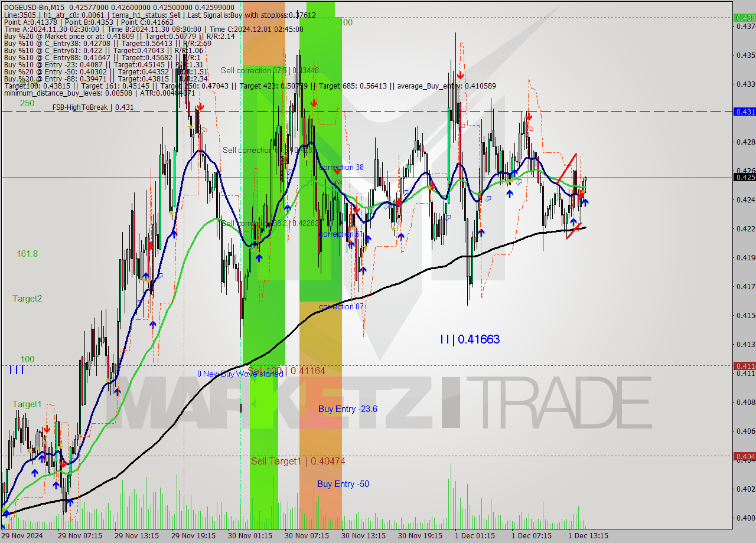Click the '30 Nov 13:15' time label
The width and height of the screenshot is (756, 543).
click(x=363, y=536)
